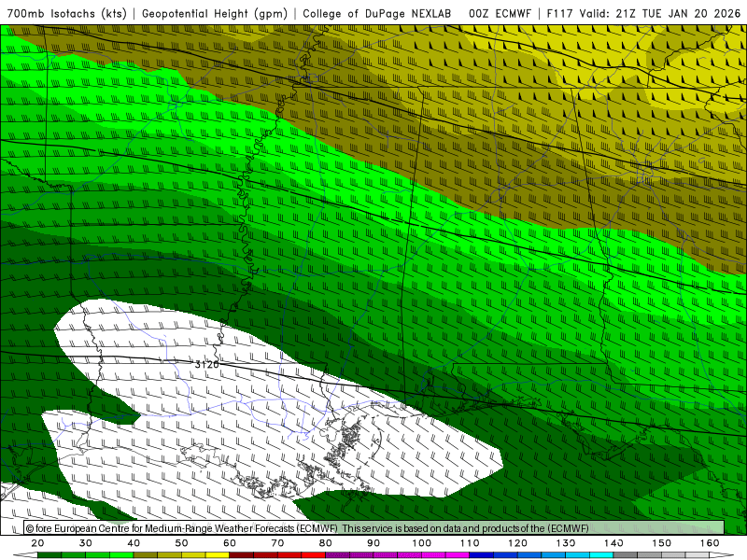The height and width of the screenshot is (560, 747).
Task: Click the '40' colorbar scale label
Action: coord(134,543)
